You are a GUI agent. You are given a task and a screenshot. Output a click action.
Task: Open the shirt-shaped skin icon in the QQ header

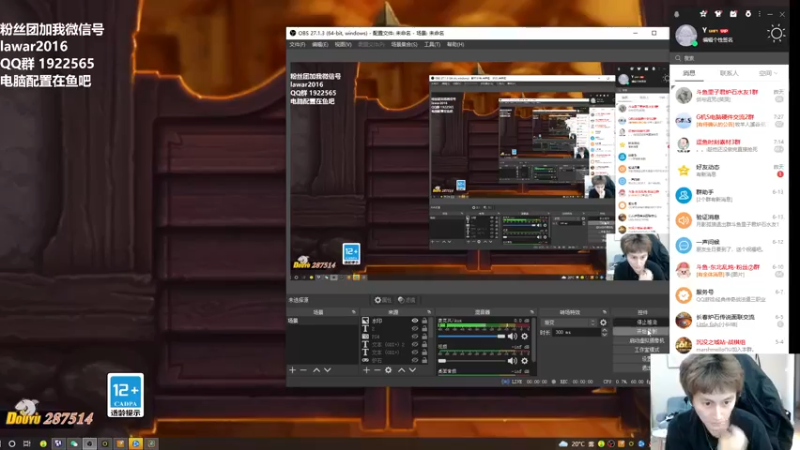[718, 14]
